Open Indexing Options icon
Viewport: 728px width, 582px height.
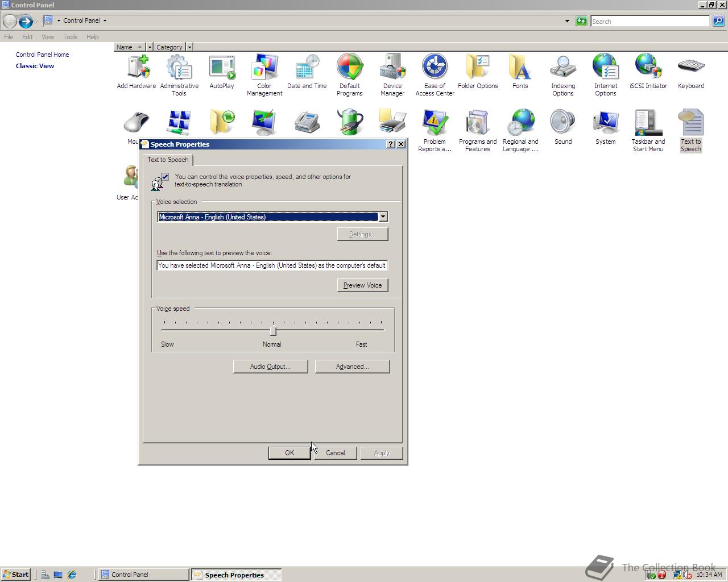563,76
